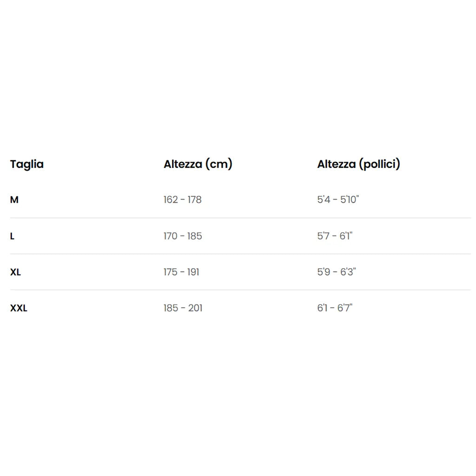
Task: Click the 5'7 - 6'1" inches value
Action: click(335, 236)
